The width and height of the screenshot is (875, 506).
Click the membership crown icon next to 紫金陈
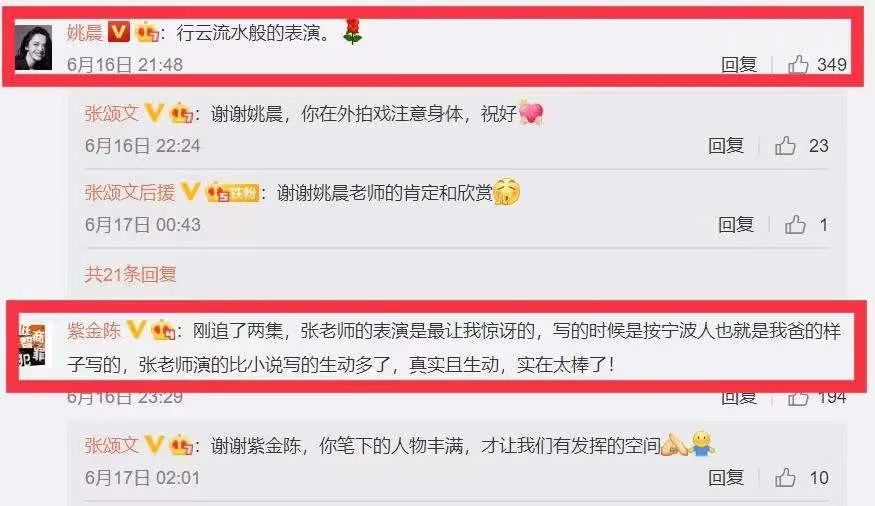(x=163, y=330)
